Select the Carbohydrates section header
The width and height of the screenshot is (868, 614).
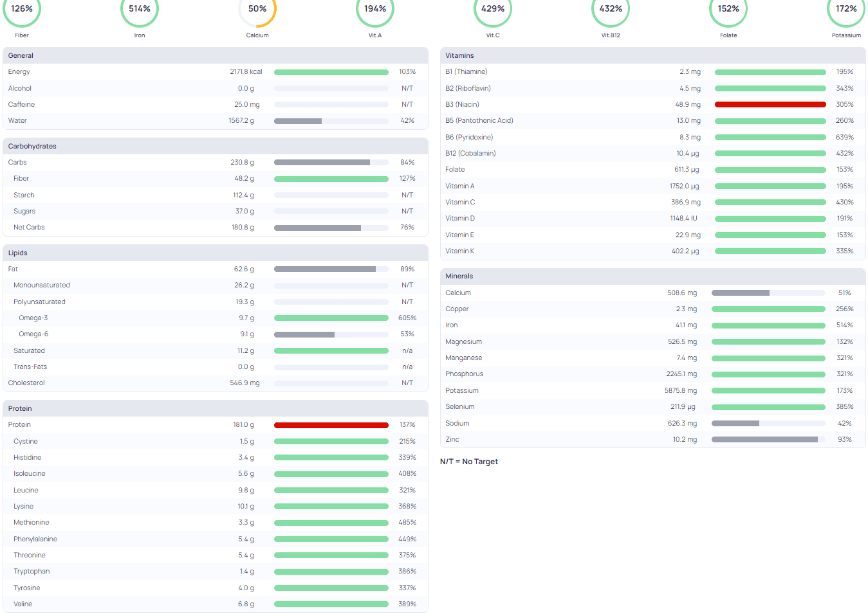tap(216, 147)
